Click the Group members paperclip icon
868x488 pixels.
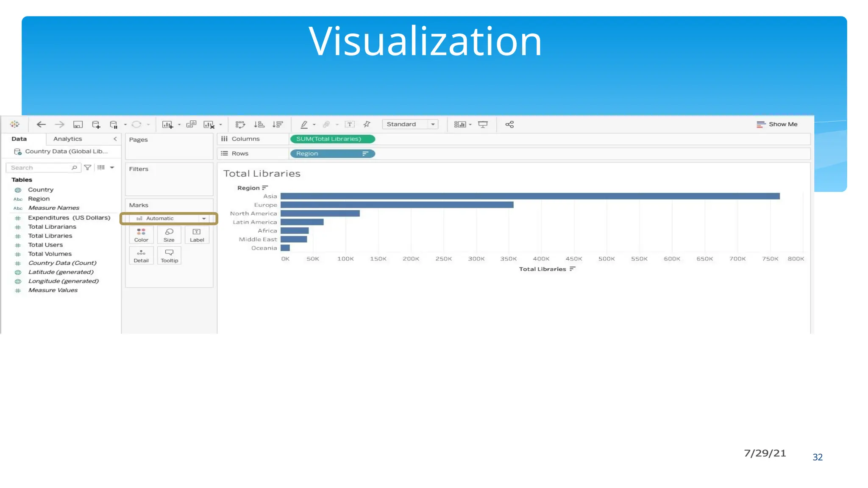[x=326, y=124]
